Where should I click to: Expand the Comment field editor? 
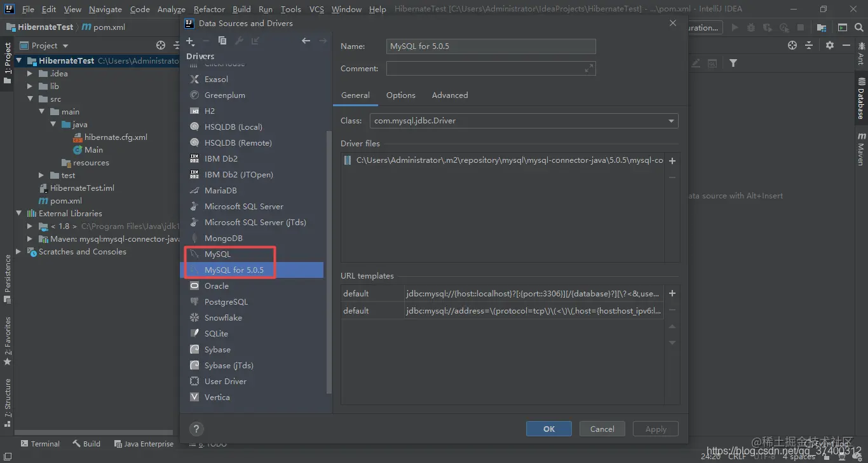click(588, 68)
